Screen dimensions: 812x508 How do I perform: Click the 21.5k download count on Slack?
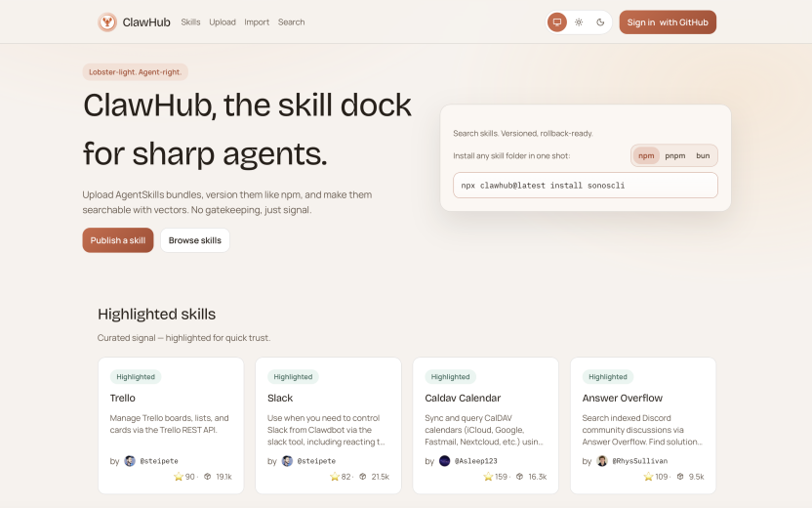click(x=380, y=477)
